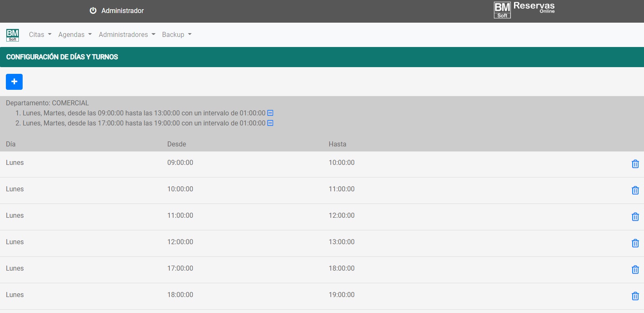
Task: Open the Citas dropdown menu
Action: 40,35
